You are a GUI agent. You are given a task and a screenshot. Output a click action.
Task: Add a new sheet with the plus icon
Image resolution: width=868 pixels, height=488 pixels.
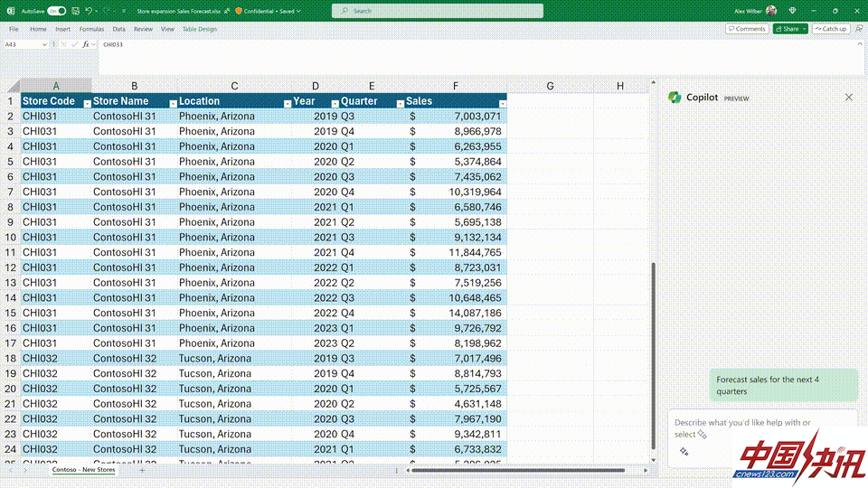[142, 470]
